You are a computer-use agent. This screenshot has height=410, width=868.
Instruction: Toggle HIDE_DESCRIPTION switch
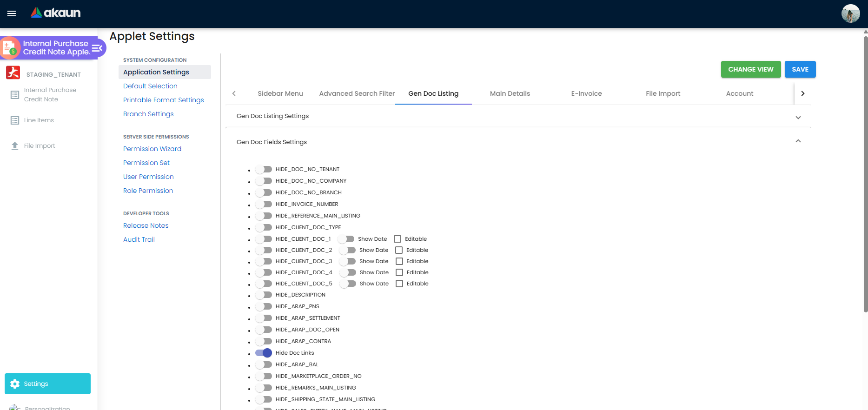pyautogui.click(x=264, y=295)
